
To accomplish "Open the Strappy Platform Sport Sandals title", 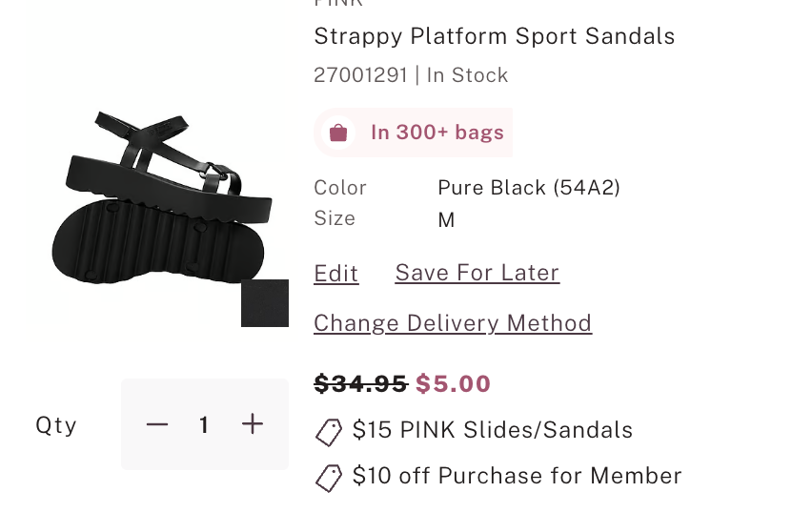I will point(494,36).
